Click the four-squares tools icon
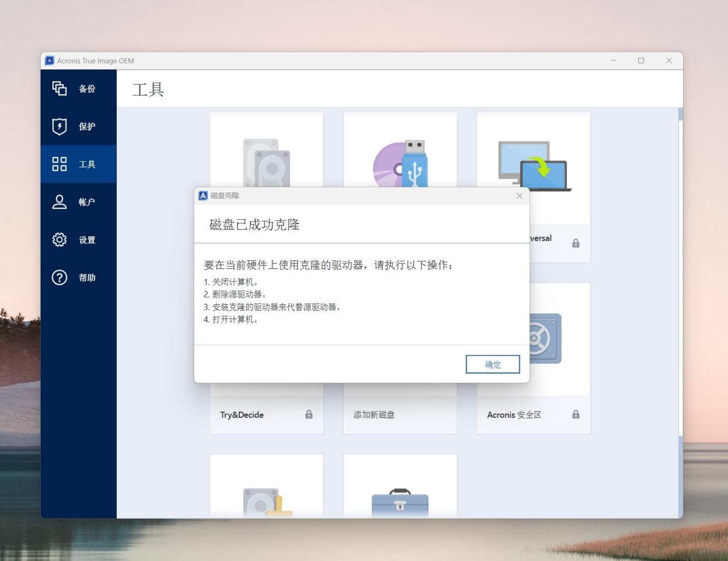This screenshot has height=561, width=728. tap(60, 164)
